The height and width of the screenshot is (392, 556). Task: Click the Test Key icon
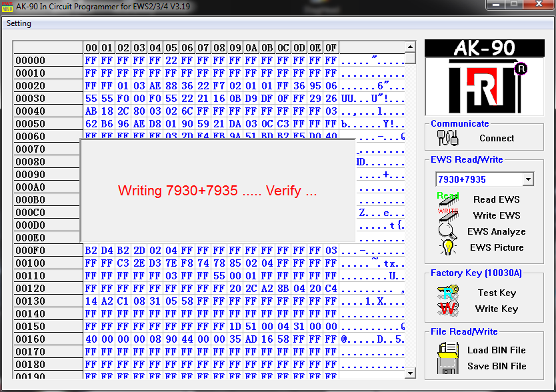447,293
